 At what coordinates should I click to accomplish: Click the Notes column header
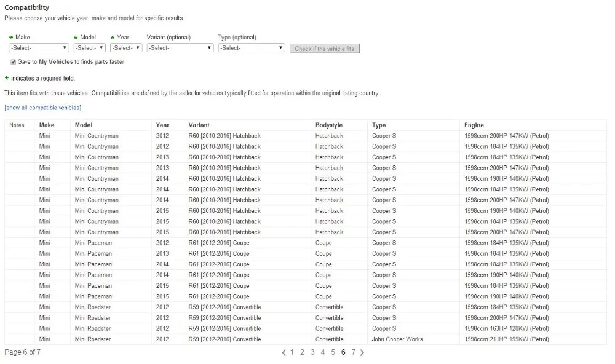pyautogui.click(x=17, y=125)
